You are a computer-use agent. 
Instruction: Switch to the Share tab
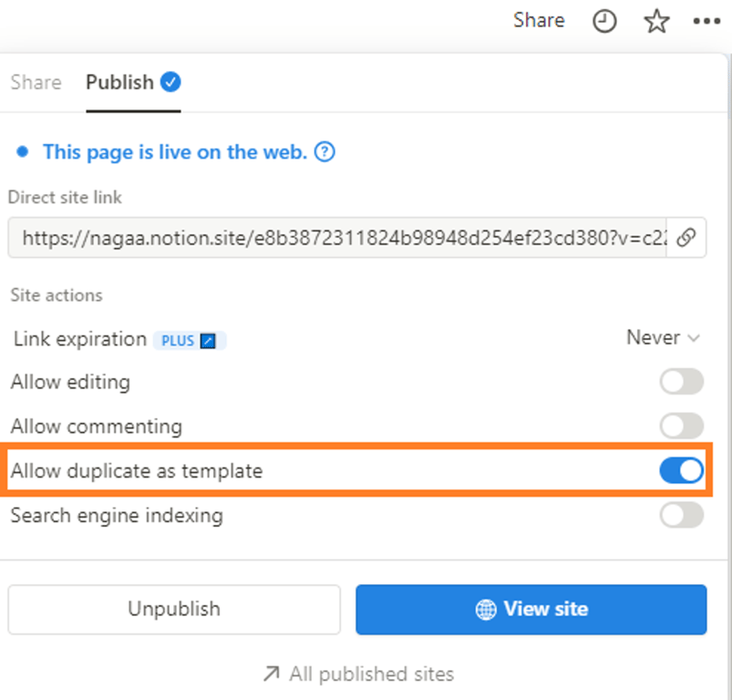(36, 82)
